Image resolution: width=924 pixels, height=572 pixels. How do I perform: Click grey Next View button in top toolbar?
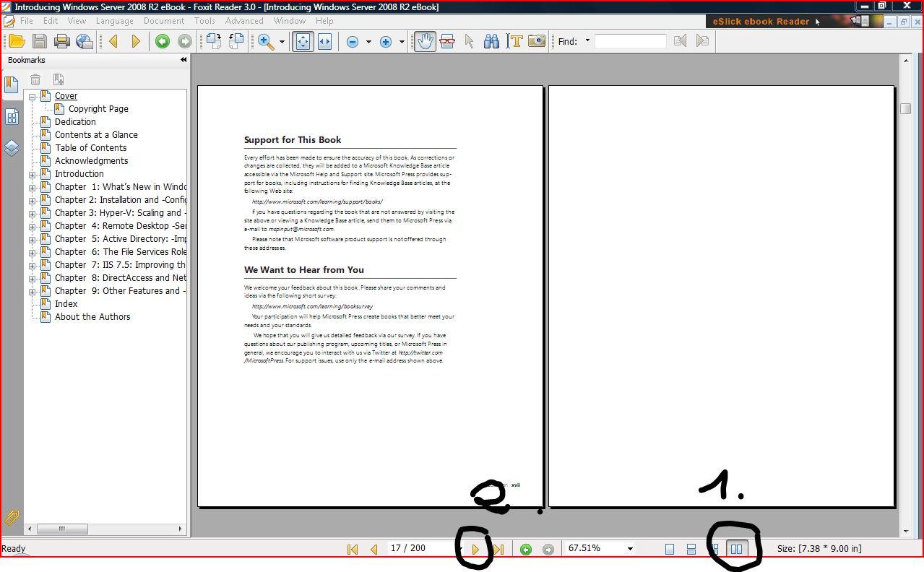pyautogui.click(x=184, y=41)
